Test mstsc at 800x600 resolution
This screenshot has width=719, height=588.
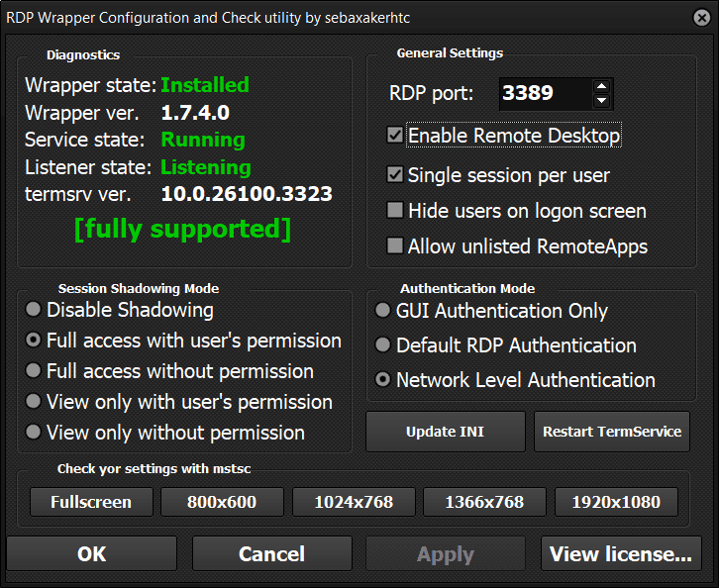coord(222,502)
